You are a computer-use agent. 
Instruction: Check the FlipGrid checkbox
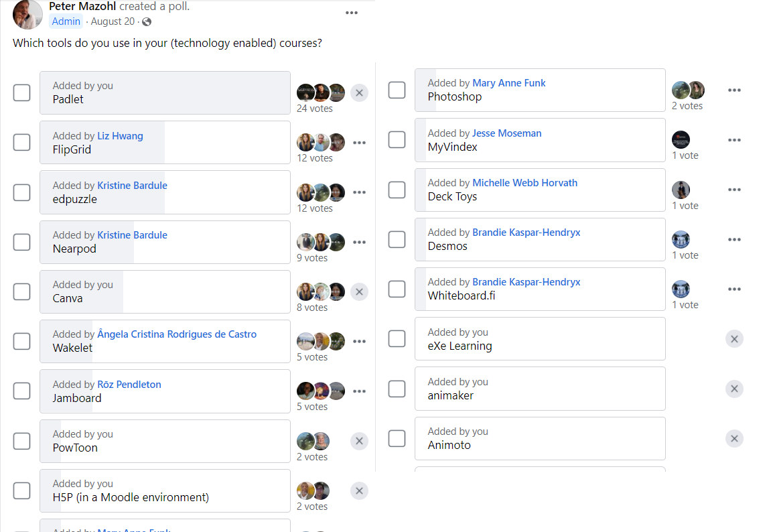coord(21,143)
